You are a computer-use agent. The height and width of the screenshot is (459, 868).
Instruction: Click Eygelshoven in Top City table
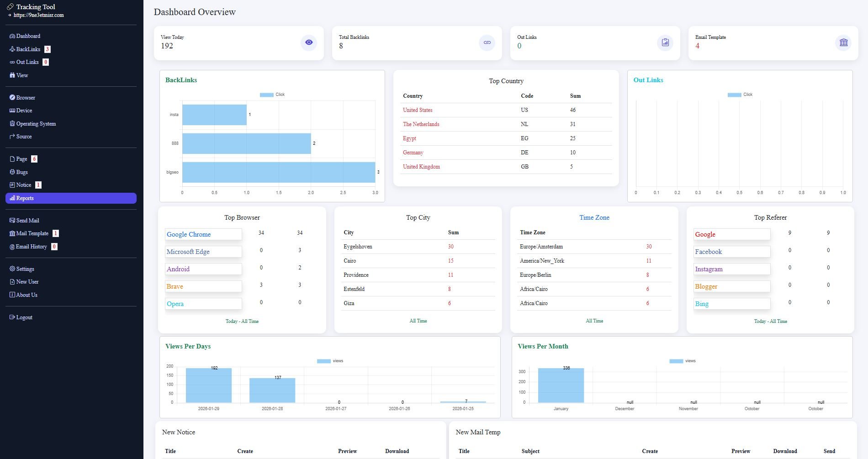pyautogui.click(x=358, y=247)
